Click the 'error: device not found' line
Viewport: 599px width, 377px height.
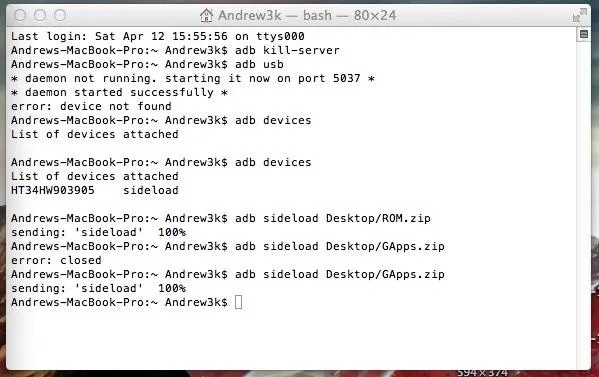[x=91, y=106]
